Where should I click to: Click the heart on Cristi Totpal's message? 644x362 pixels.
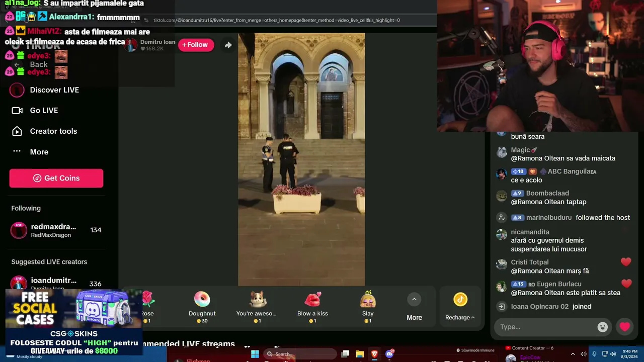point(626,261)
